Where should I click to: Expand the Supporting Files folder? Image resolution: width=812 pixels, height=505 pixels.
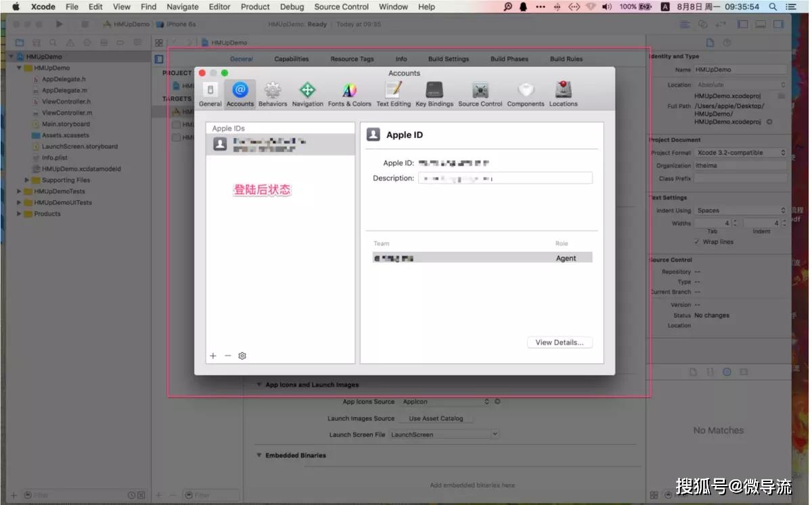tap(27, 180)
